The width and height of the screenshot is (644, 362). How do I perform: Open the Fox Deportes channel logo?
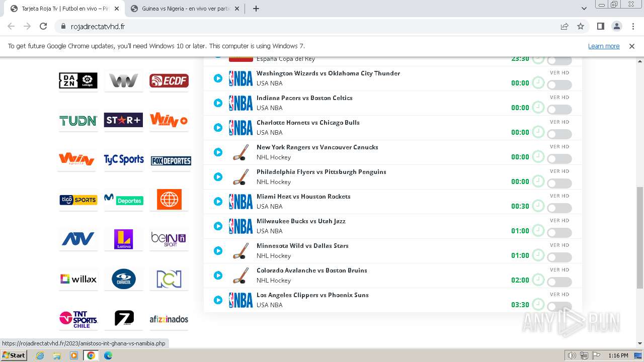click(171, 161)
